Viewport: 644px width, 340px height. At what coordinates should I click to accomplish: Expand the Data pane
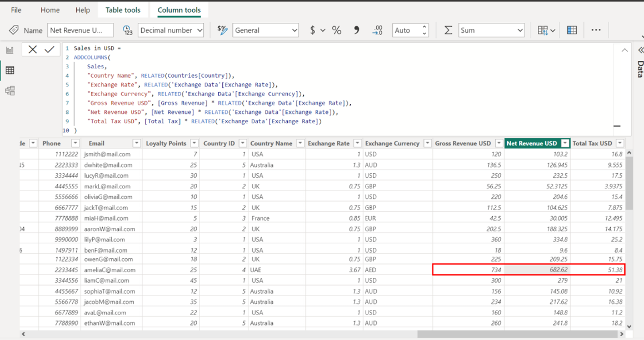pyautogui.click(x=640, y=50)
